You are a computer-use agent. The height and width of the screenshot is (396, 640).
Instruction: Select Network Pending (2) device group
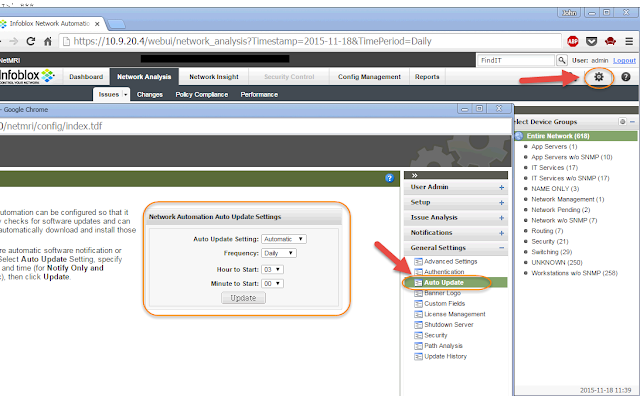(560, 210)
